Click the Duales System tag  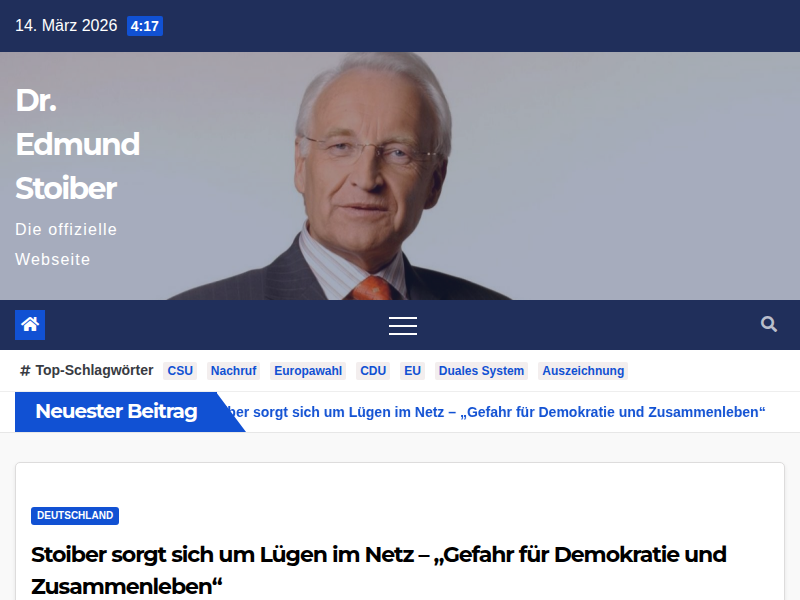click(481, 370)
